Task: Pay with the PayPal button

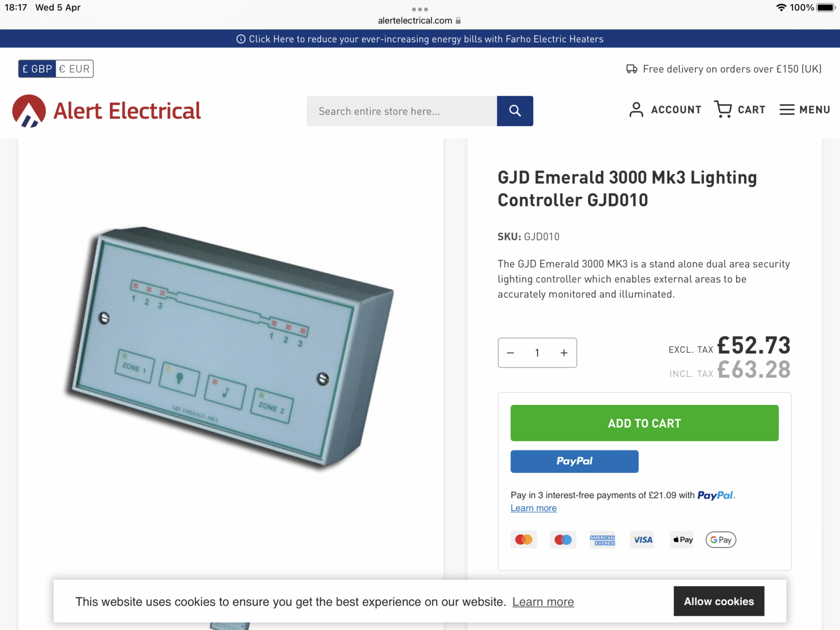Action: click(x=574, y=461)
